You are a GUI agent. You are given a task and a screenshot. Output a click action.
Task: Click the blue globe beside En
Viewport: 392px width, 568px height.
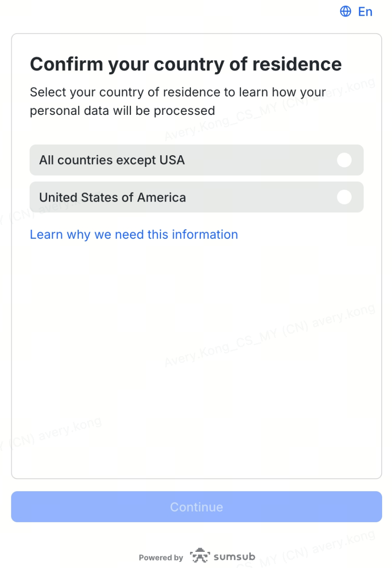(x=345, y=12)
